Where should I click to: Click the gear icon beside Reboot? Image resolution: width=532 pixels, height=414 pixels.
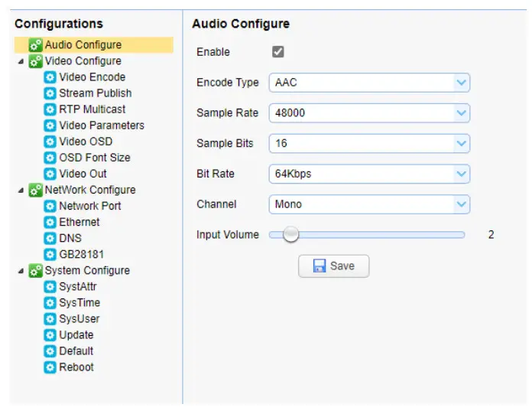(50, 367)
